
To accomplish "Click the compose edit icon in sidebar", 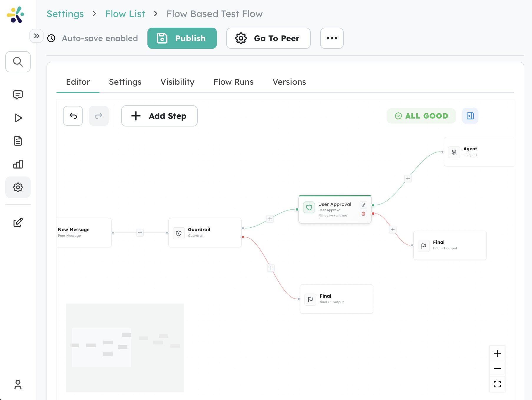I will coord(18,222).
